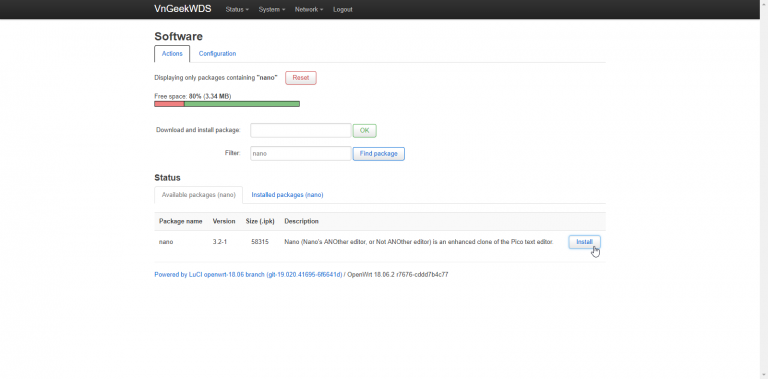Open the Network dropdown menu
Screen dimensions: 768x379
(x=309, y=9)
